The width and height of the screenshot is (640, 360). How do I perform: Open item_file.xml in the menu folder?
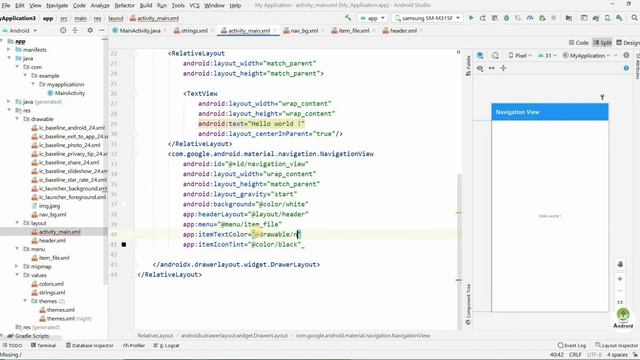pyautogui.click(x=54, y=258)
